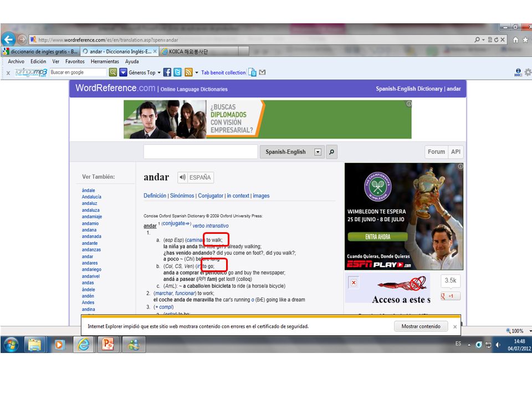This screenshot has width=532, height=399.
Task: Open the Facebook icon in the toolbar
Action: pos(167,72)
